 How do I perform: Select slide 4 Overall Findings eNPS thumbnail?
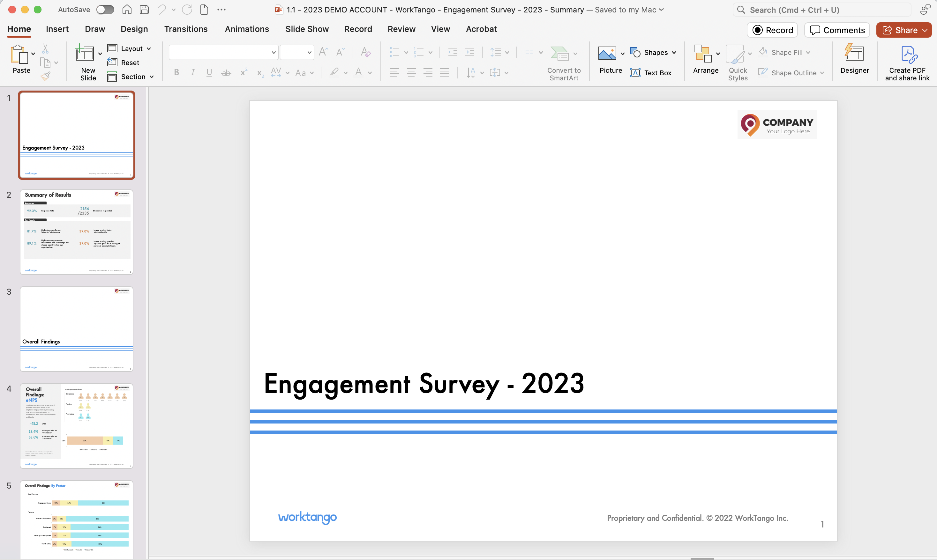pos(77,426)
